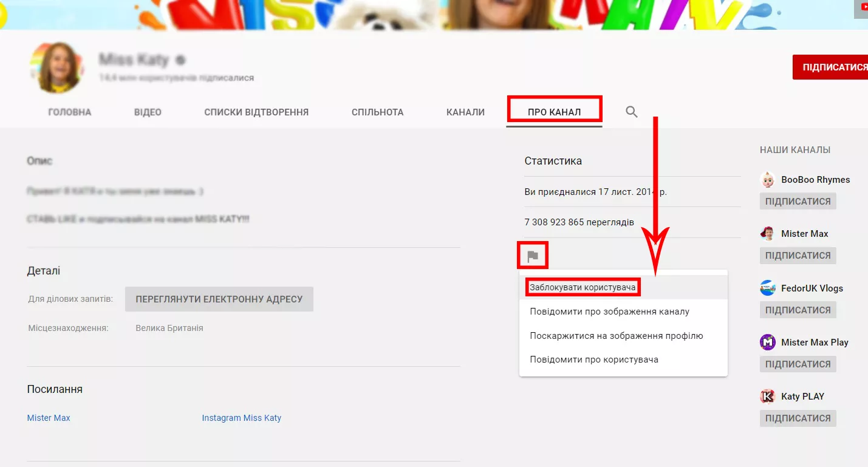Click the Для ділових запитів label
868x467 pixels.
point(70,299)
